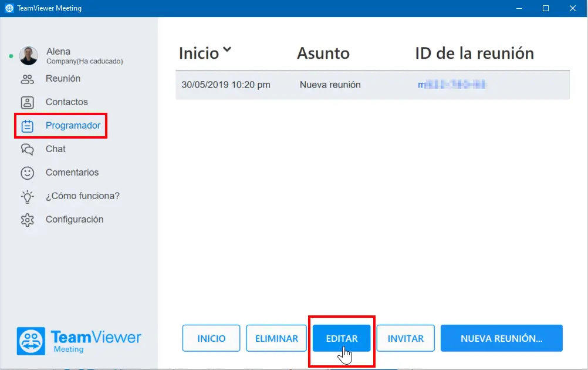Click the ELIMINAR button

[x=276, y=338]
